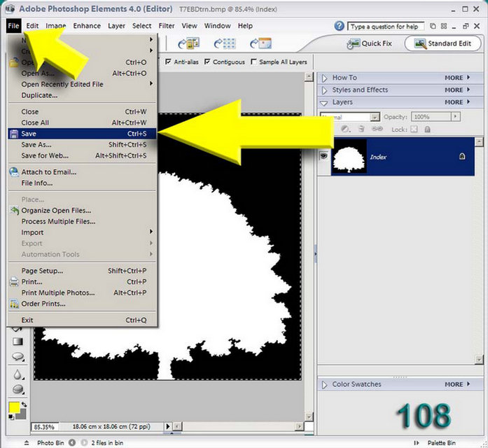Toggle the Anti-alias checkbox

tap(168, 62)
